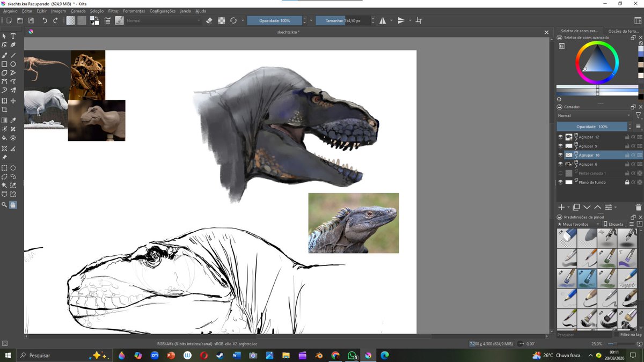Show the Pintar camada 1 layer

(x=560, y=173)
